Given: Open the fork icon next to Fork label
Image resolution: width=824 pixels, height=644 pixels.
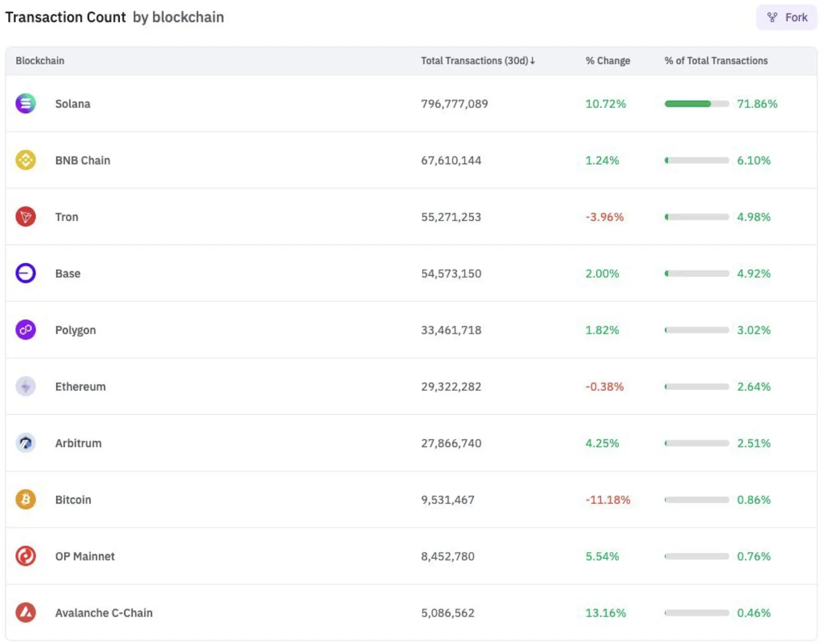Looking at the screenshot, I should (x=771, y=17).
